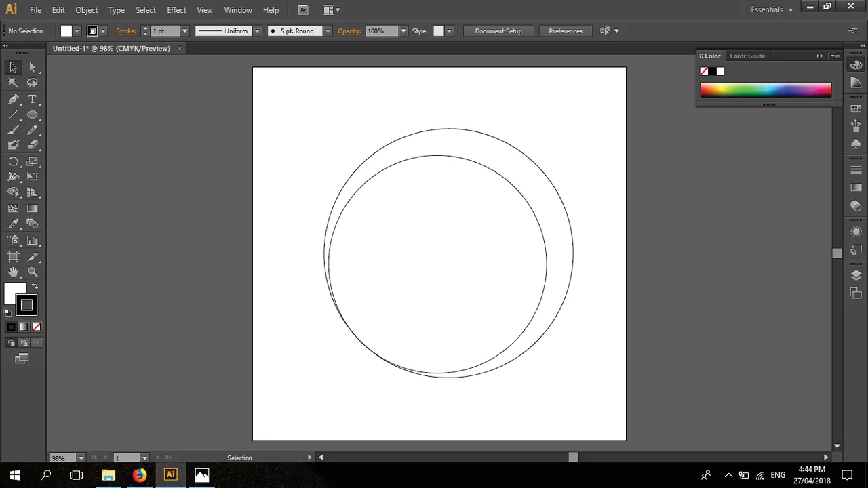Screen dimensions: 868x488
Task: Open the Opacity percentage dropdown
Action: (x=403, y=31)
